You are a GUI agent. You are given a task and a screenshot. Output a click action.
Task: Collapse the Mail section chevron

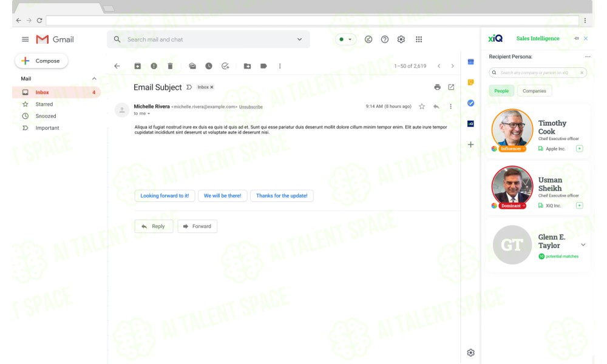pyautogui.click(x=94, y=78)
